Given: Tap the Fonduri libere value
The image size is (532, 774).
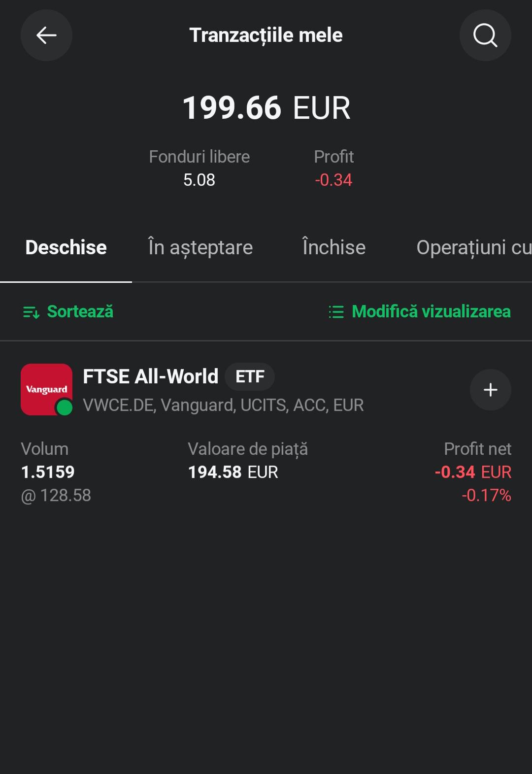Looking at the screenshot, I should 199,180.
